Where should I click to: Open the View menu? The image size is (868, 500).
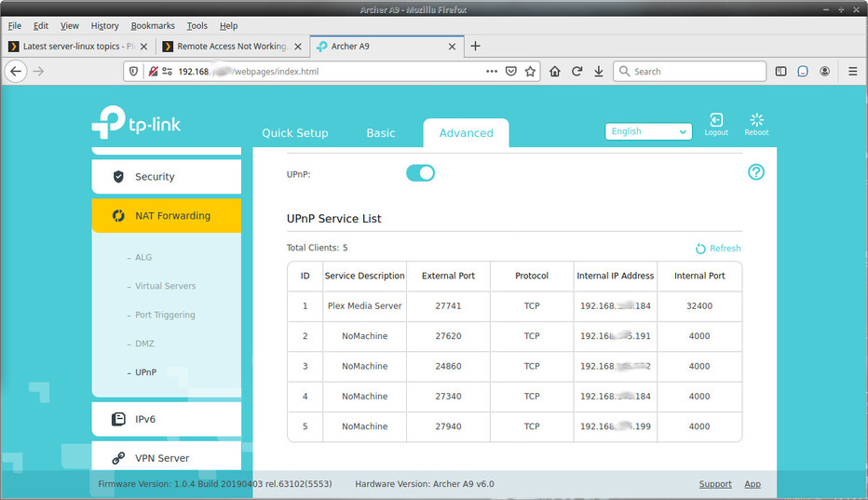(x=69, y=25)
